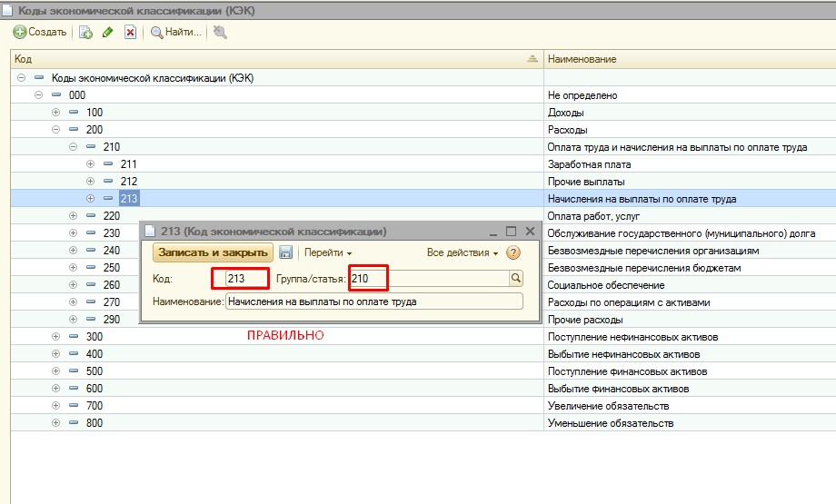Click magnifier in Группа/статья field
Image resolution: width=836 pixels, height=504 pixels.
click(515, 279)
